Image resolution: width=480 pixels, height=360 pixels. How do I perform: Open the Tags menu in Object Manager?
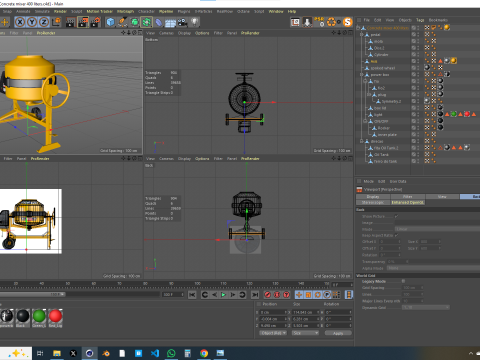pyautogui.click(x=420, y=20)
